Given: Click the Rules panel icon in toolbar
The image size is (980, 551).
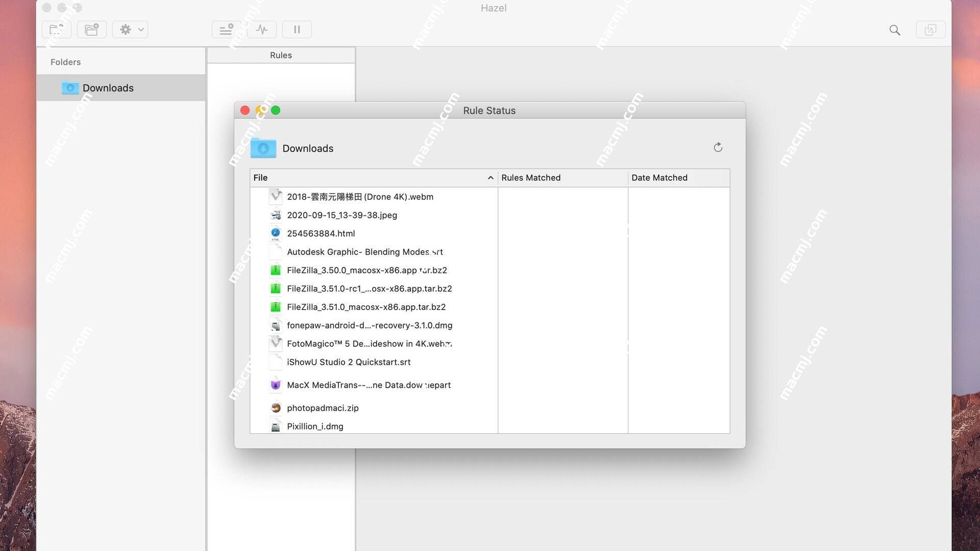Looking at the screenshot, I should (x=226, y=29).
